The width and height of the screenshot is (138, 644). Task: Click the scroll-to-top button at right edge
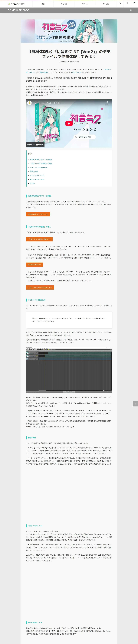(x=135, y=404)
